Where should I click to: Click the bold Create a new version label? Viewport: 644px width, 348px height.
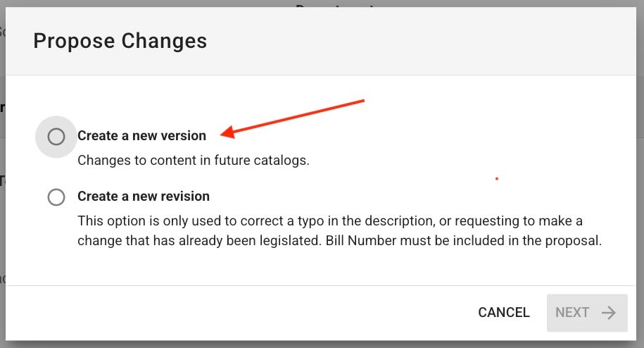pyautogui.click(x=141, y=135)
